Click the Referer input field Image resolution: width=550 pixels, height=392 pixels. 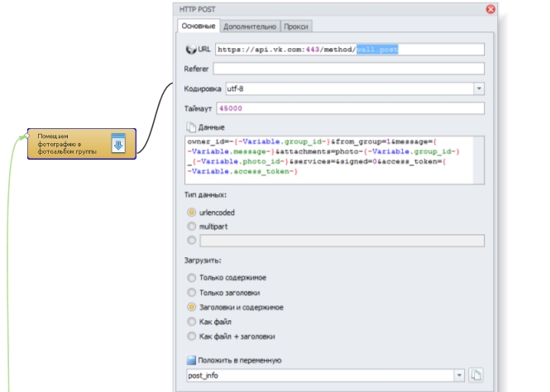(348, 69)
